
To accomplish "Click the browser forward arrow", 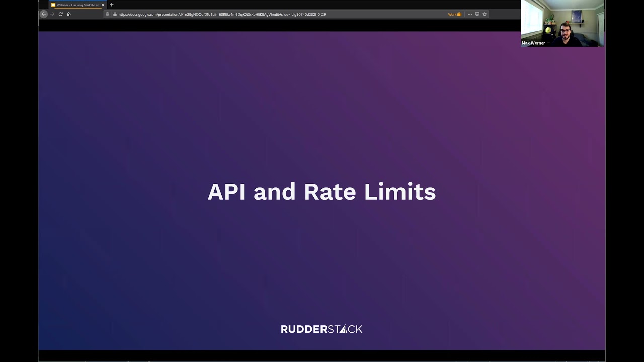I will coord(52,14).
